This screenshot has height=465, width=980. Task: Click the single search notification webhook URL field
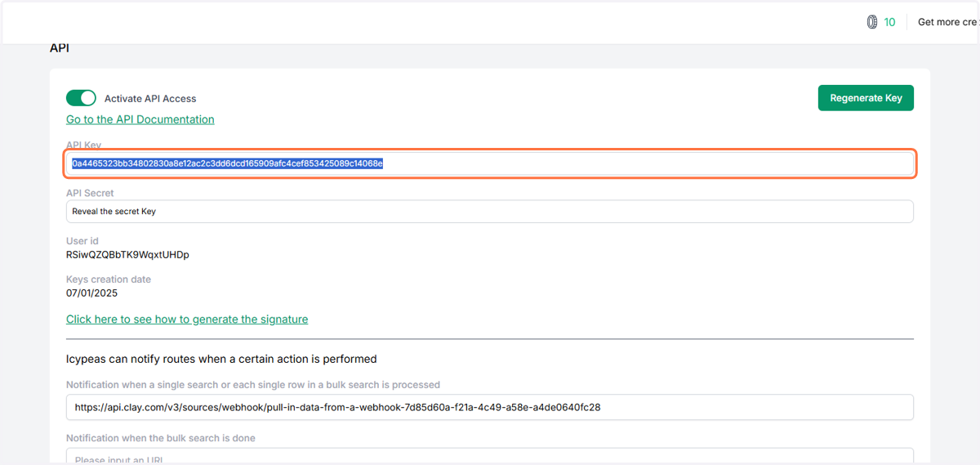click(489, 407)
